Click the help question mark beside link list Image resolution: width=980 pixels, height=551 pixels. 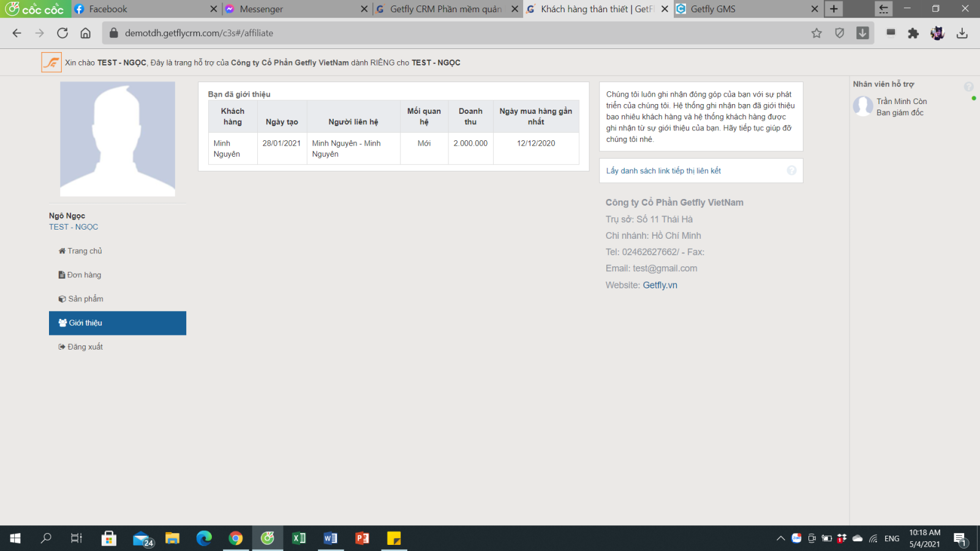click(791, 171)
